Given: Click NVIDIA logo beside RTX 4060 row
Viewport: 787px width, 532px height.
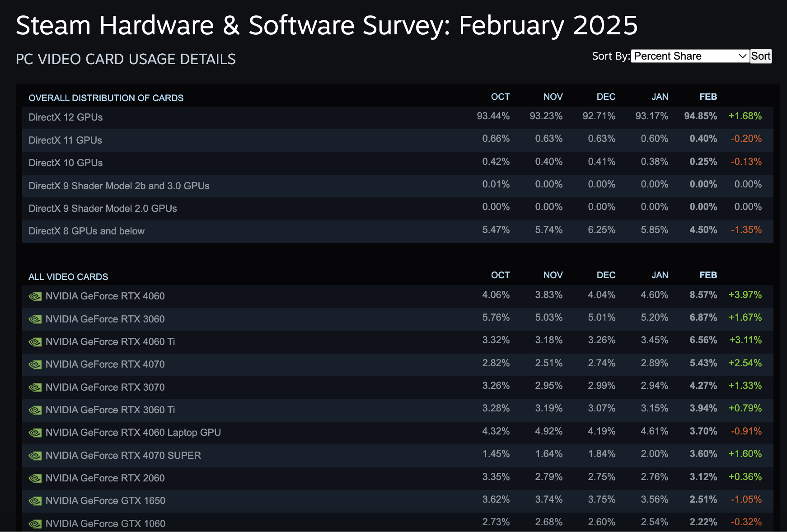Looking at the screenshot, I should (35, 296).
